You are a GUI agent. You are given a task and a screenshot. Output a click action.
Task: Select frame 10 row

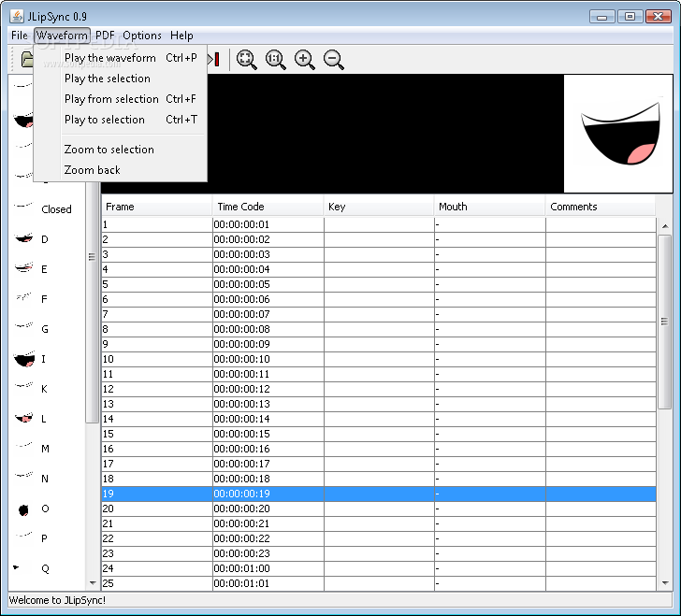379,359
